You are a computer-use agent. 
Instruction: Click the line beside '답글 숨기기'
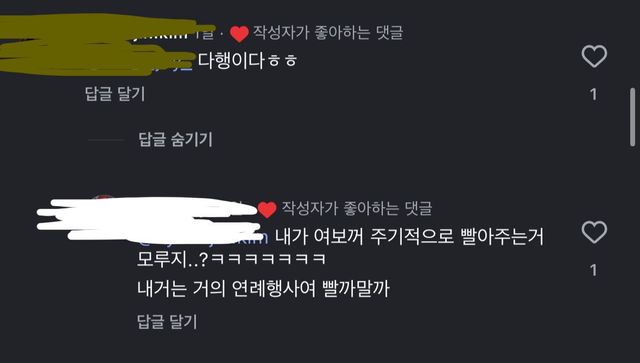[x=106, y=140]
